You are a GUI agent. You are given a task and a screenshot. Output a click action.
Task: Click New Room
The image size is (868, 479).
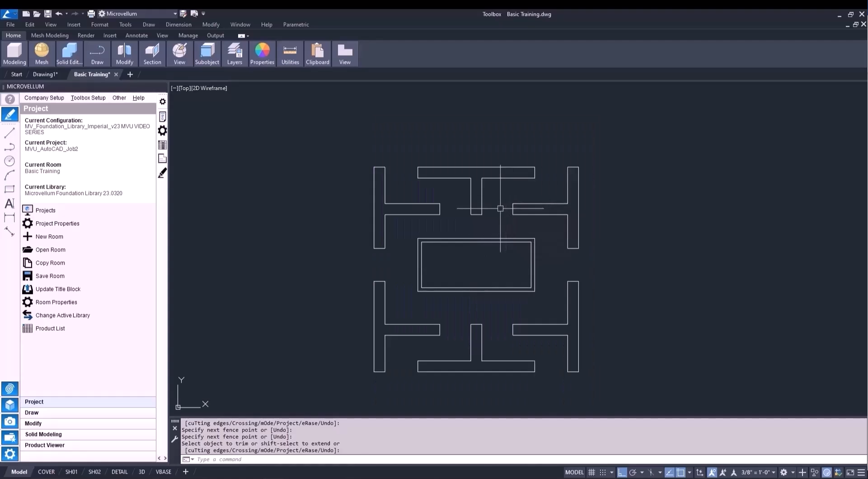49,237
